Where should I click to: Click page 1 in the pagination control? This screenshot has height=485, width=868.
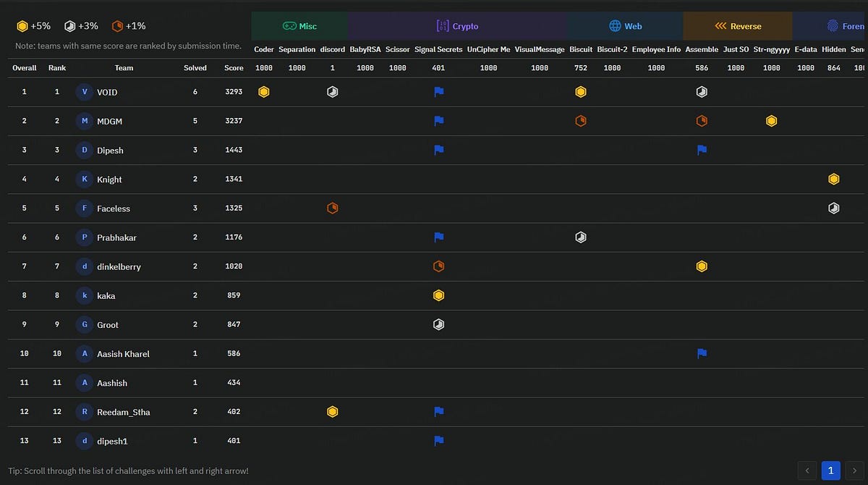tap(830, 471)
